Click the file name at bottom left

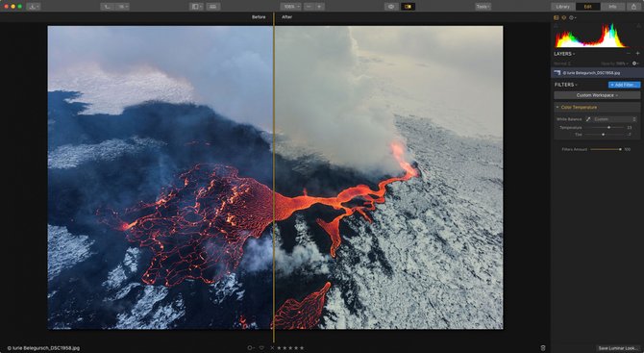click(x=43, y=348)
